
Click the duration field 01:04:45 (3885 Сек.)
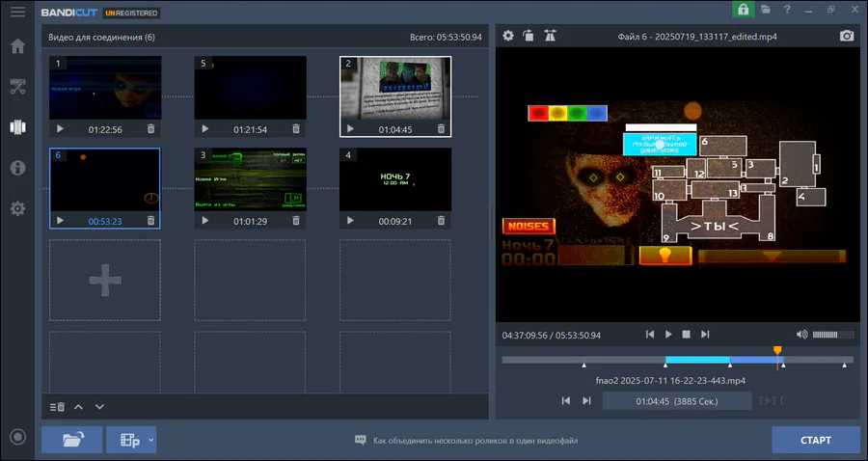point(676,400)
